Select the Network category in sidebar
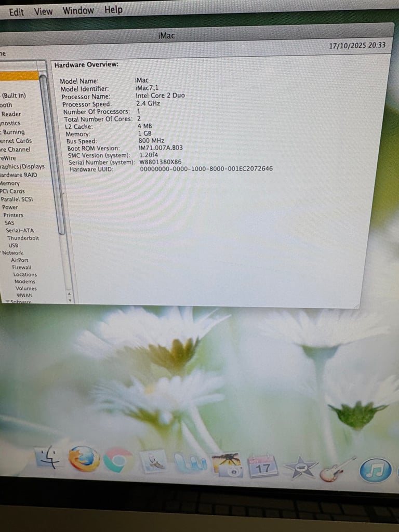Image resolution: width=399 pixels, height=532 pixels. (x=12, y=253)
